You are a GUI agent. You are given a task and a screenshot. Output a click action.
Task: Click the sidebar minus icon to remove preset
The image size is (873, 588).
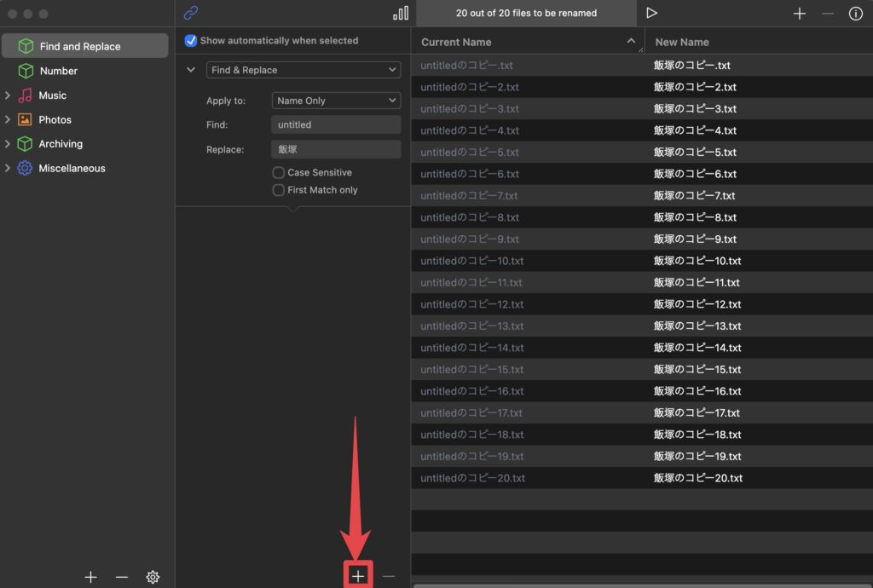121,577
